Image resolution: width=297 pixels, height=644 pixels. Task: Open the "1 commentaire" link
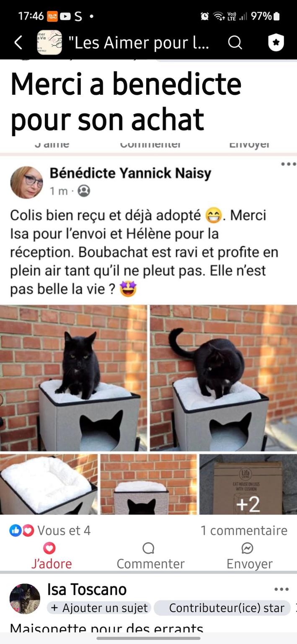coord(244,530)
